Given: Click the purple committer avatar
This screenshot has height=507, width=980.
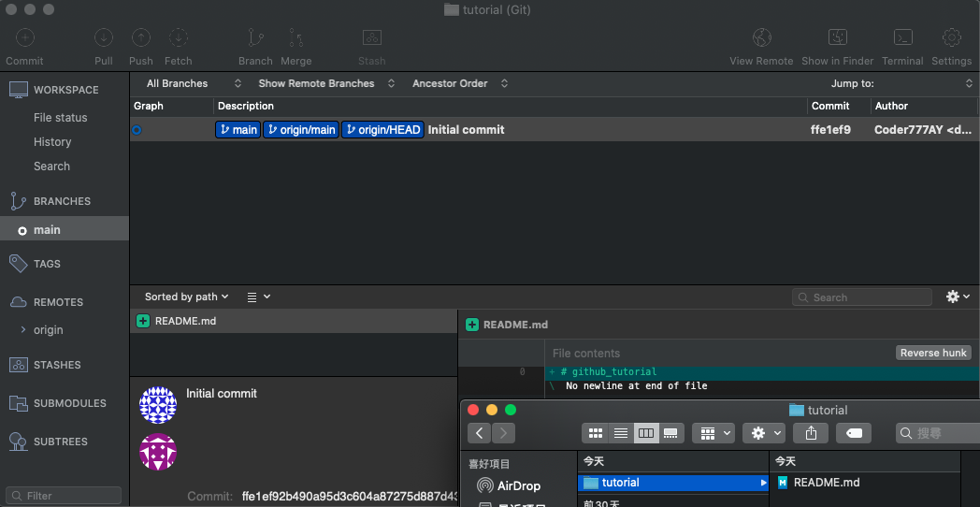Looking at the screenshot, I should coord(157,452).
